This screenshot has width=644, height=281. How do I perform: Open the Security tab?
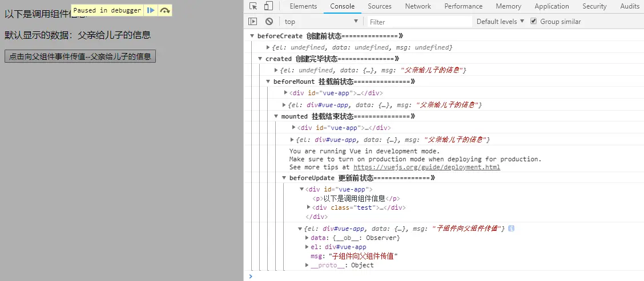[594, 6]
